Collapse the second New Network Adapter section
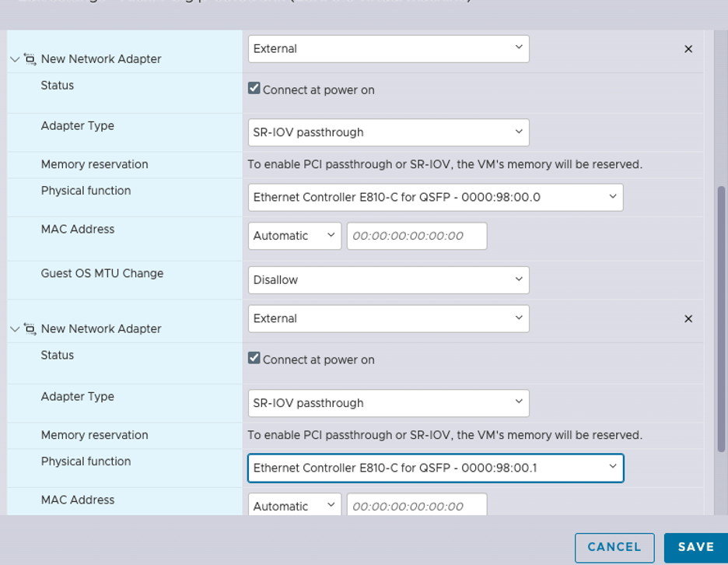The width and height of the screenshot is (728, 565). [x=15, y=329]
